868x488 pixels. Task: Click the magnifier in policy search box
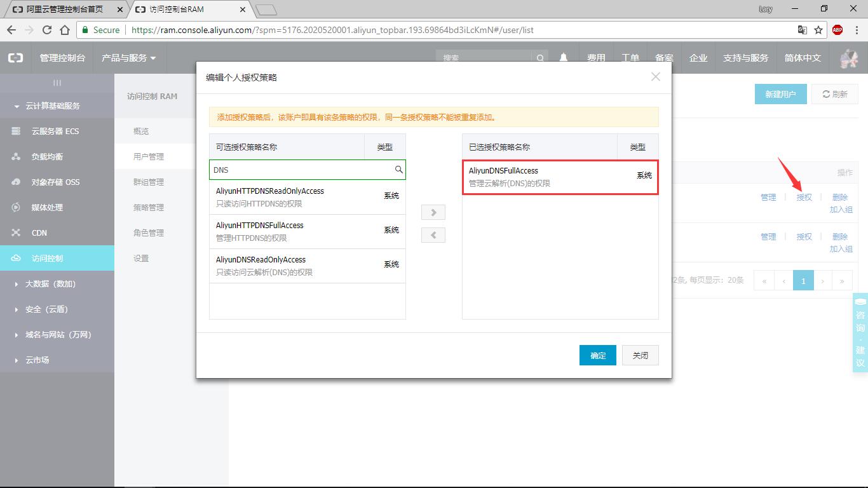point(399,170)
